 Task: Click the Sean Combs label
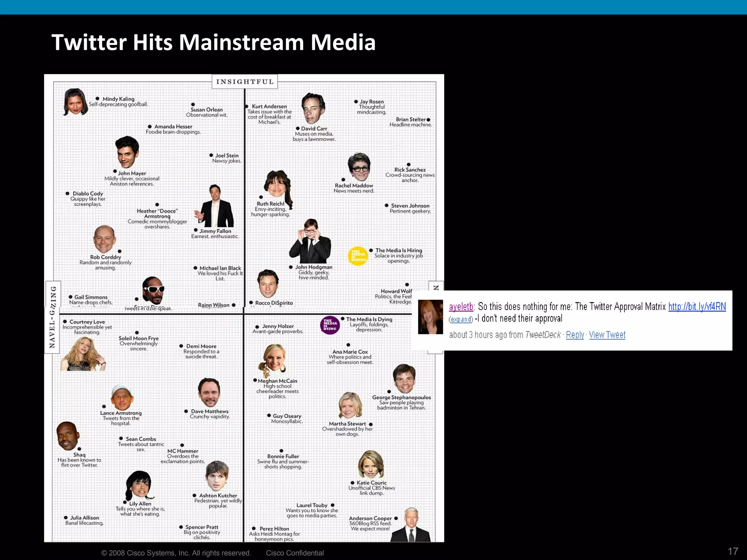point(141,439)
